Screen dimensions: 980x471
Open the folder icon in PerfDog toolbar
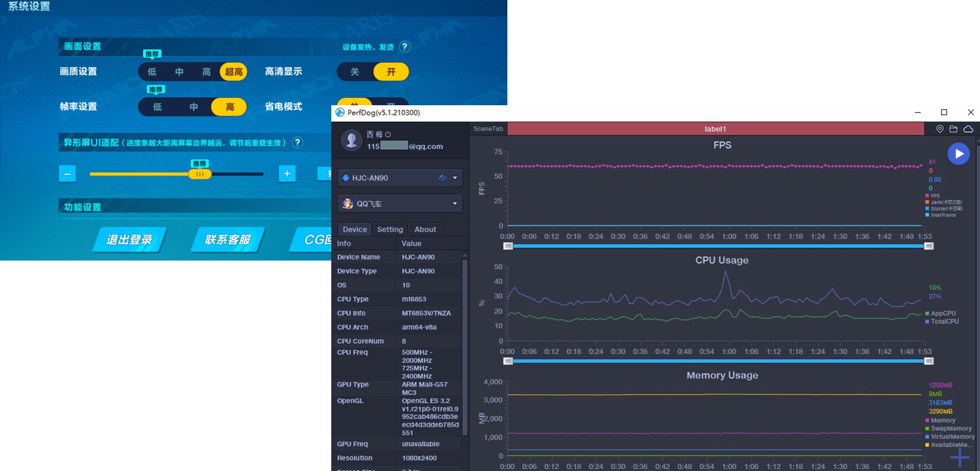(953, 129)
